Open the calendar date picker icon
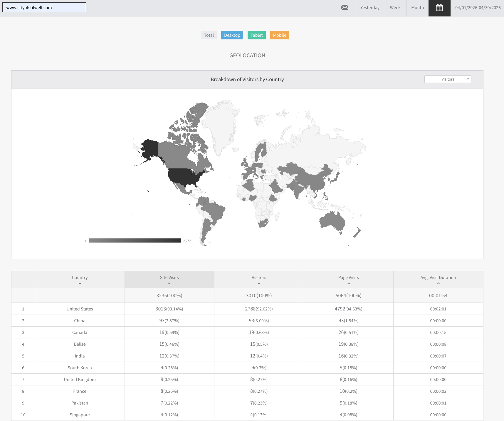 tap(439, 8)
